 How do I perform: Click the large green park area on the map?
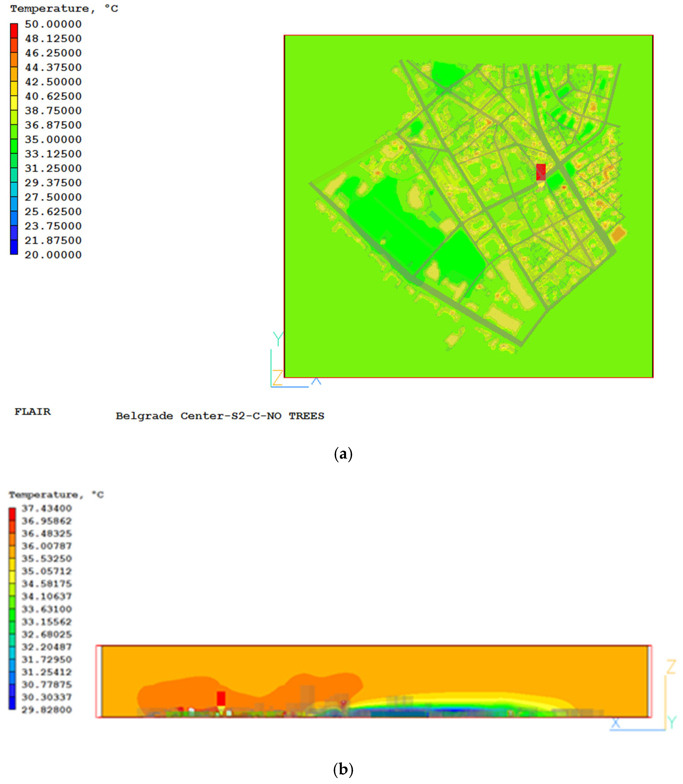pyautogui.click(x=389, y=225)
